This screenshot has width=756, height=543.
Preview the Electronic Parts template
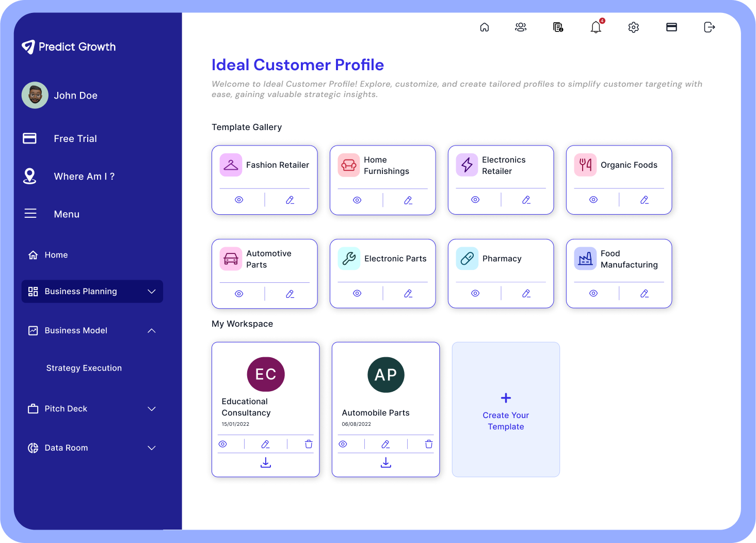[x=357, y=293]
